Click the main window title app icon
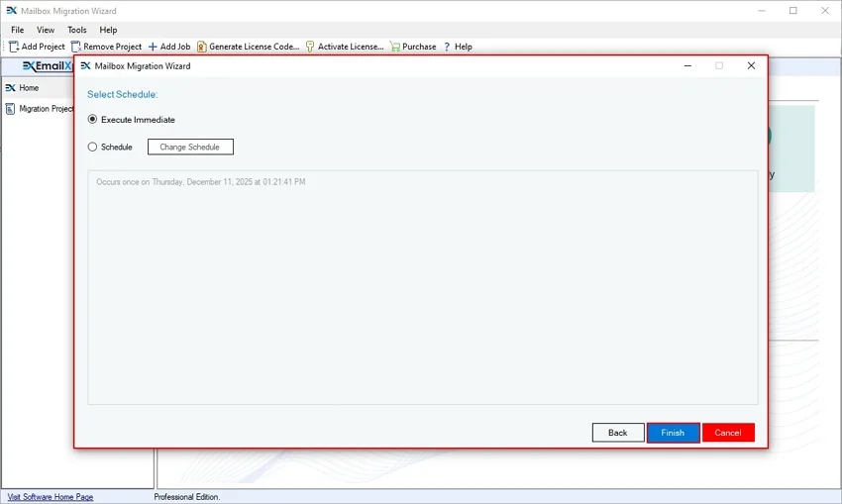Screen dimensions: 842x504 pos(11,11)
